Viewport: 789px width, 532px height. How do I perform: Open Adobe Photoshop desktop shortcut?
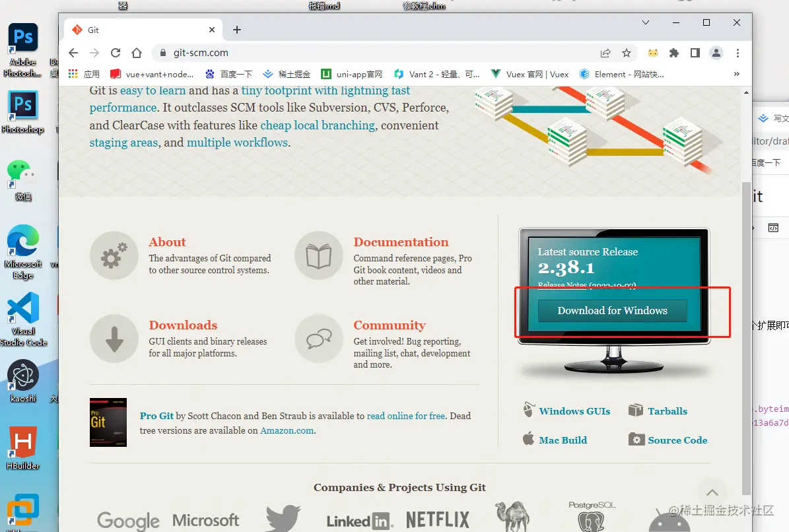(x=22, y=50)
